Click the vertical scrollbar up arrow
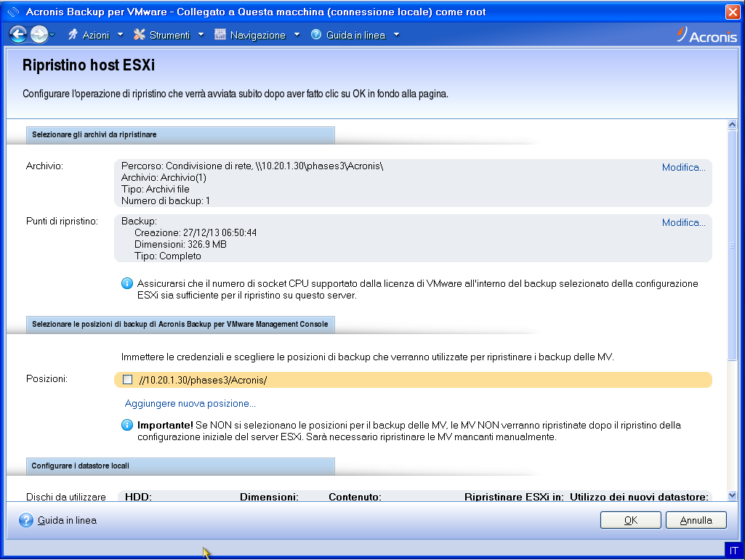Image resolution: width=745 pixels, height=560 pixels. [732, 124]
